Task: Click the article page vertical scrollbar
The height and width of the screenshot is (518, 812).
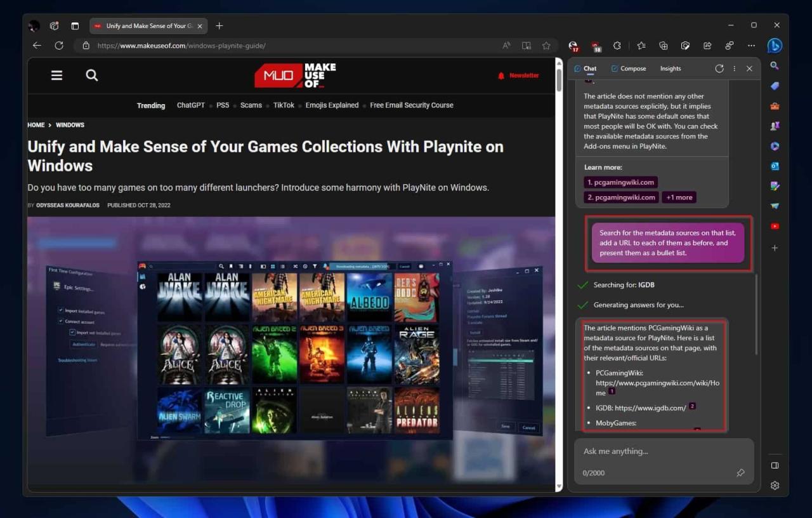Action: [x=559, y=274]
